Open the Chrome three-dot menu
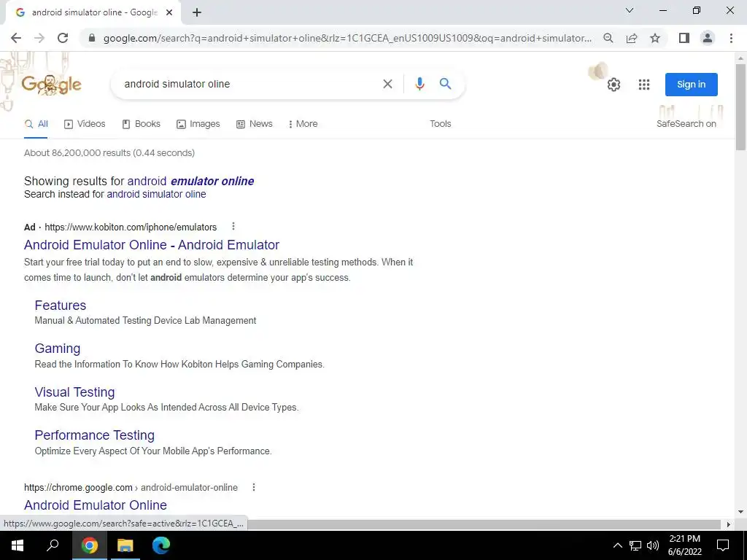 coord(731,38)
